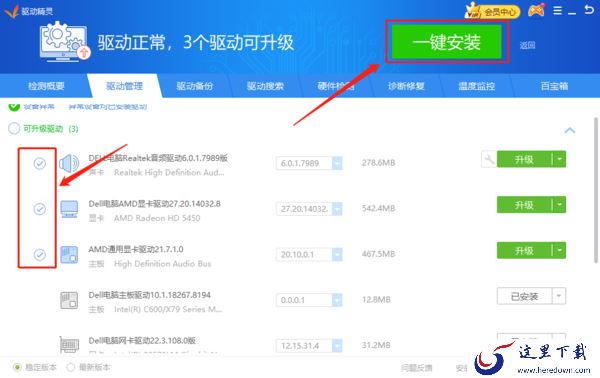Open version dropdown 20.10.0.1
600x378 pixels.
337,254
